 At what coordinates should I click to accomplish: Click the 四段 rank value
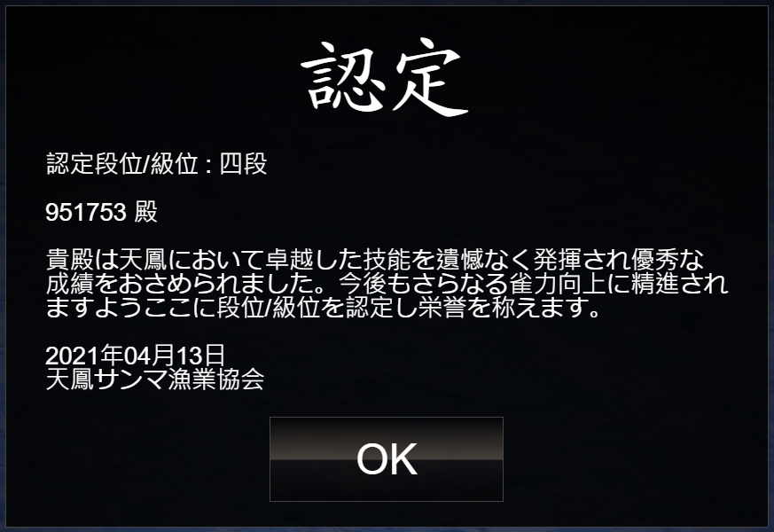click(x=243, y=164)
